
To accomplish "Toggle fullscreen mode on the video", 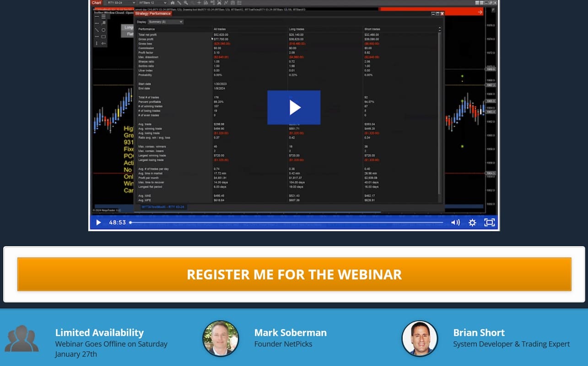I will coord(489,222).
